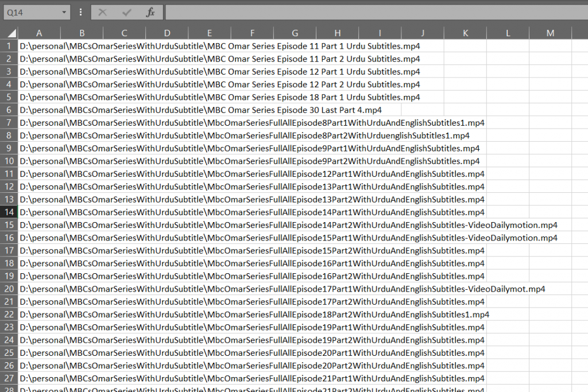Click the Enter checkmark icon
Viewport: 588px width, 392px height.
pos(127,13)
